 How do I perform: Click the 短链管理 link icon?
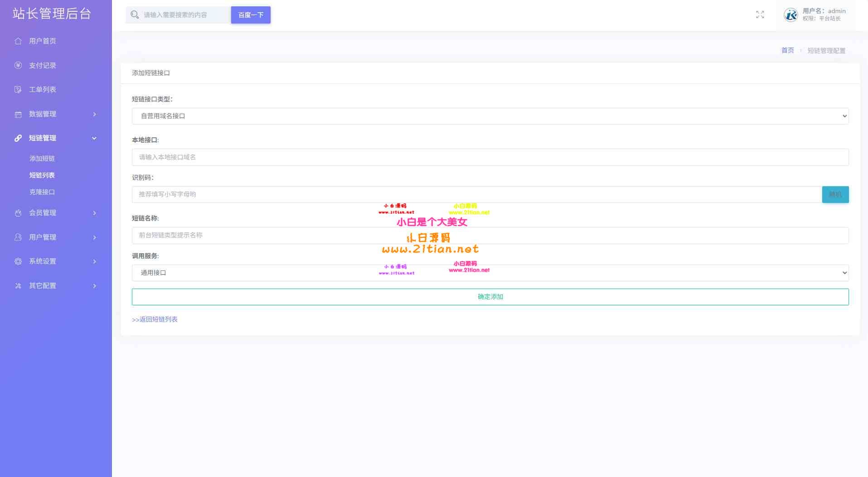(x=18, y=138)
